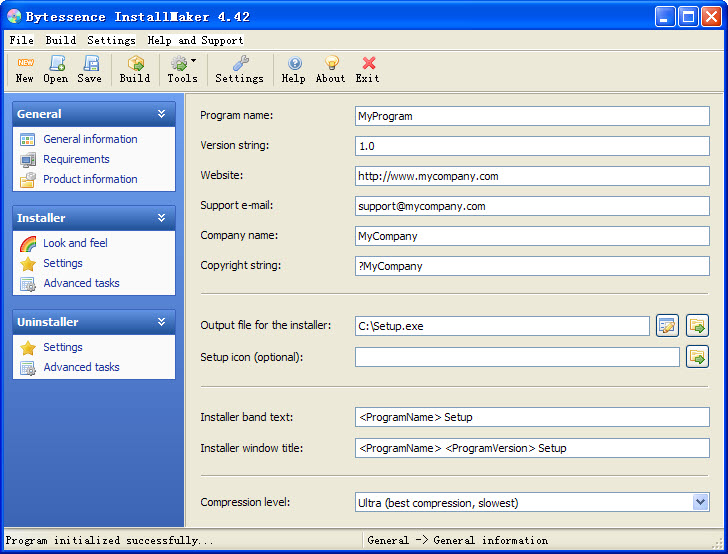The width and height of the screenshot is (728, 554).
Task: Open Look and feel installer page
Action: [x=75, y=243]
